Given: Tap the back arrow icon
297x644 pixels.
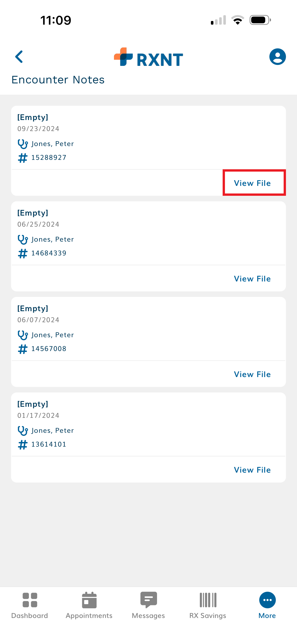Looking at the screenshot, I should 19,57.
